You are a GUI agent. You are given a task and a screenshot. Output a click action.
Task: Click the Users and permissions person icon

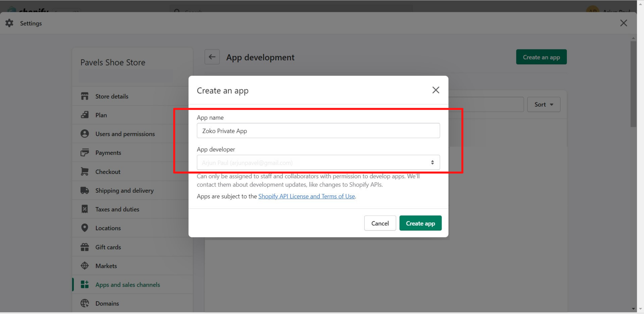point(84,134)
